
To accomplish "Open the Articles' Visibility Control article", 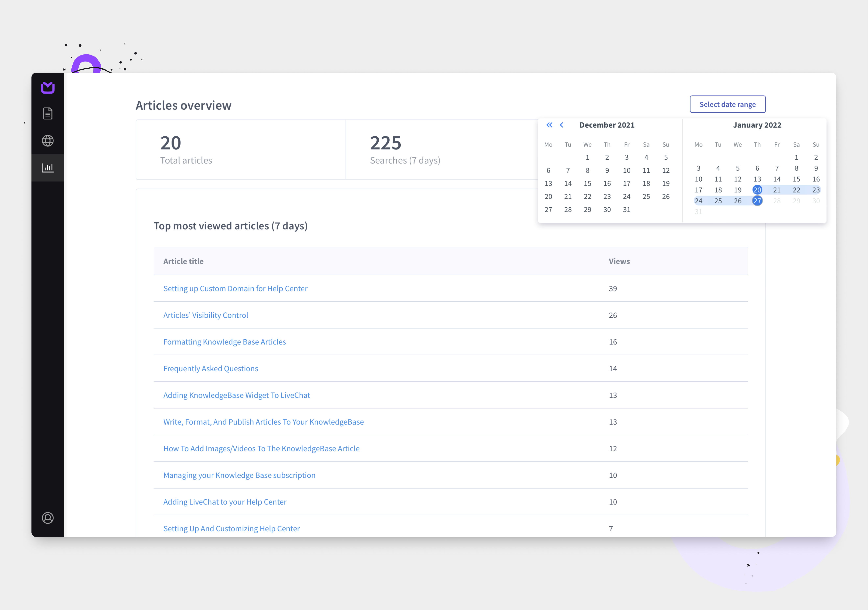I will pyautogui.click(x=206, y=315).
